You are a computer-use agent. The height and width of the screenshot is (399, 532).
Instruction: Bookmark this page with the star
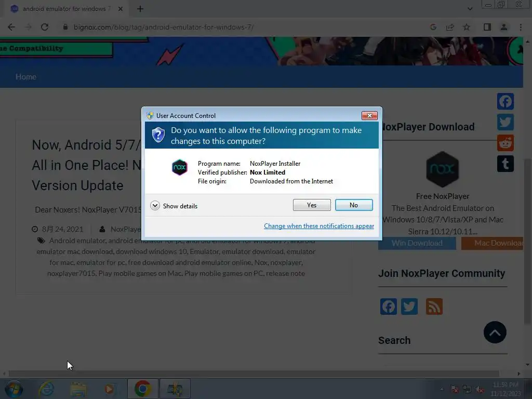467,27
